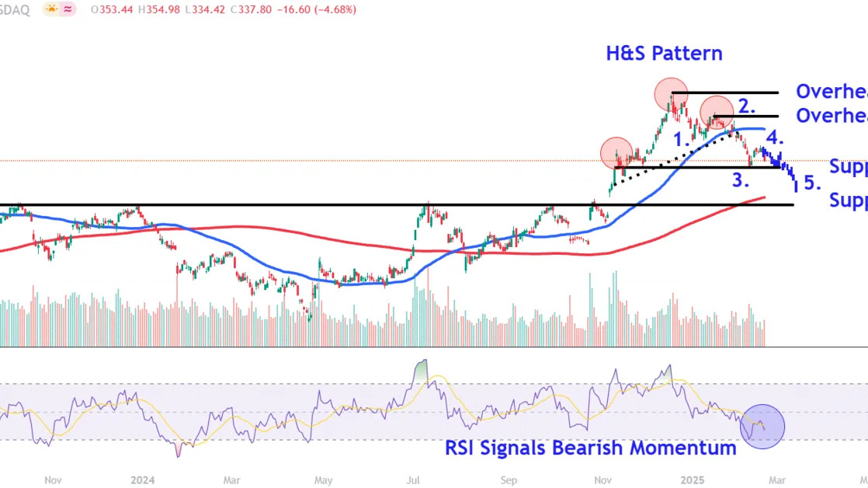Select the high price value H354.98
The width and height of the screenshot is (868, 488).
click(159, 9)
